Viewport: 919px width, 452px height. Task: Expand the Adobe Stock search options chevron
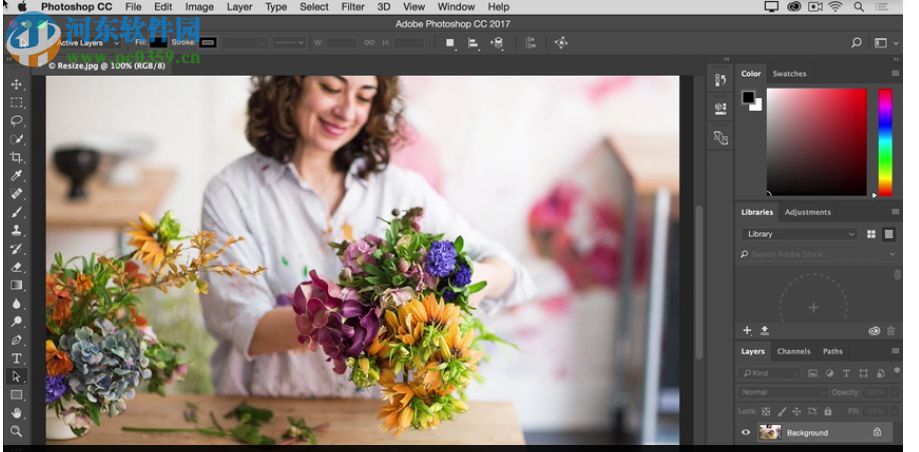892,254
